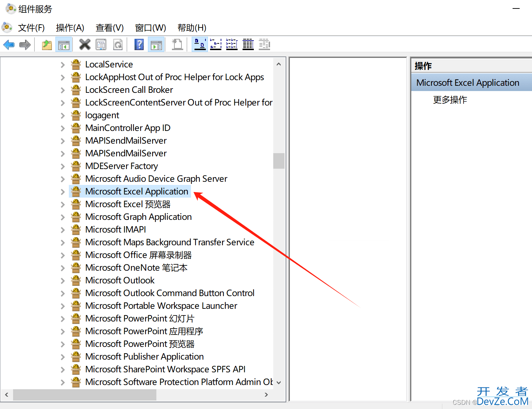Select Microsoft SharePoint Workspace SPFS API
The image size is (532, 409).
[165, 369]
